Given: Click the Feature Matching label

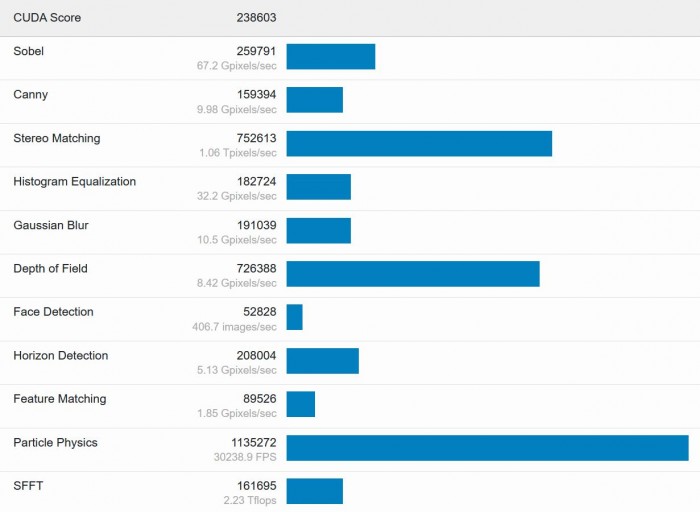Looking at the screenshot, I should click(x=59, y=399).
